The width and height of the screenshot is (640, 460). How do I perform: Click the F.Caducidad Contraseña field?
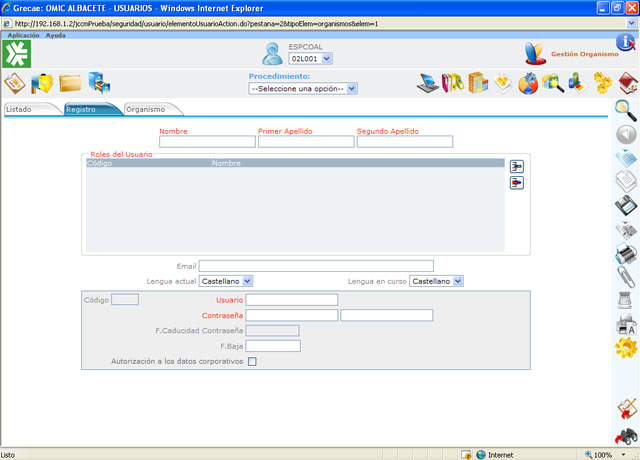point(273,331)
